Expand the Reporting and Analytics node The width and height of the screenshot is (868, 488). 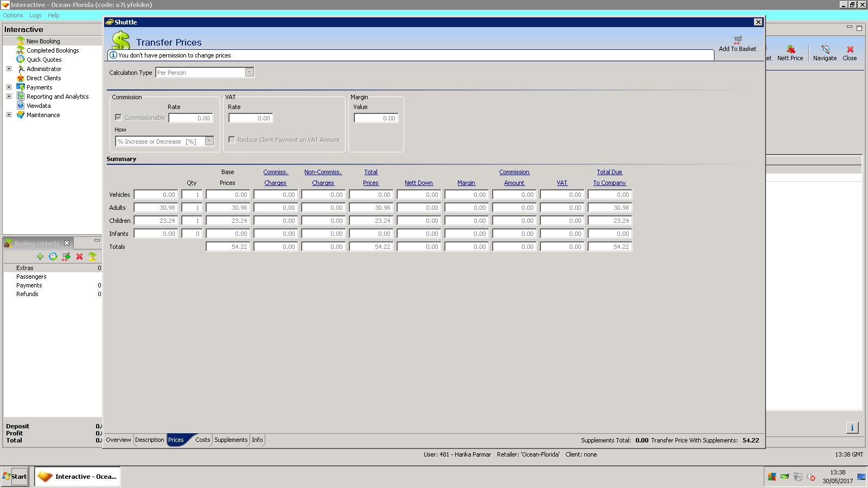[9, 97]
